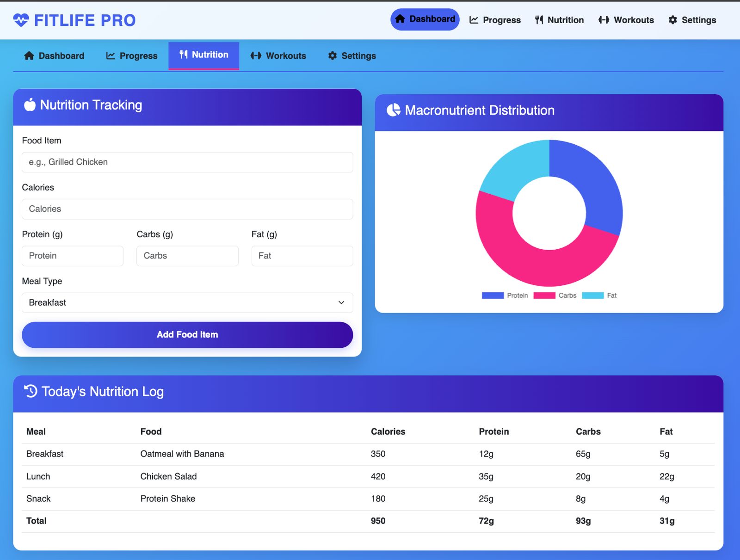Screen dimensions: 740x560
Task: Click the dumbbell icon beside top Workouts link
Action: click(x=604, y=20)
